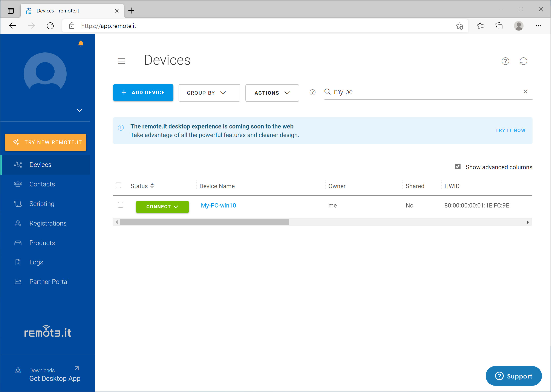Click the HWID column header

(x=452, y=186)
